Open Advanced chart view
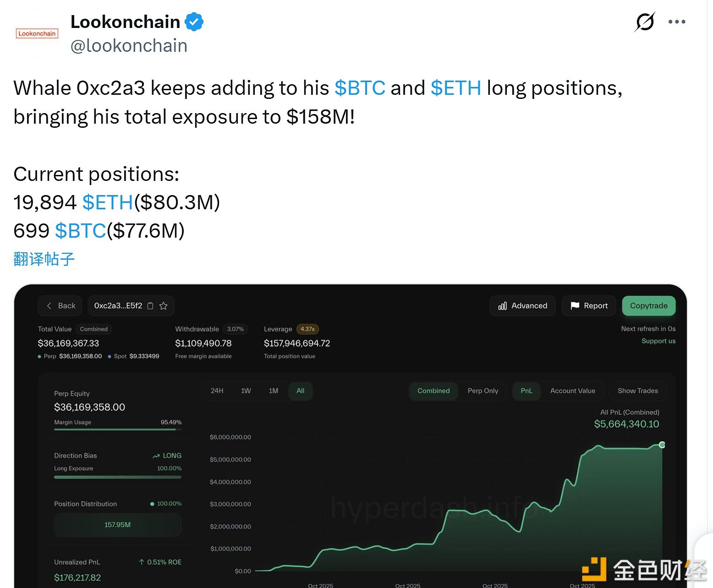The image size is (713, 588). [522, 306]
